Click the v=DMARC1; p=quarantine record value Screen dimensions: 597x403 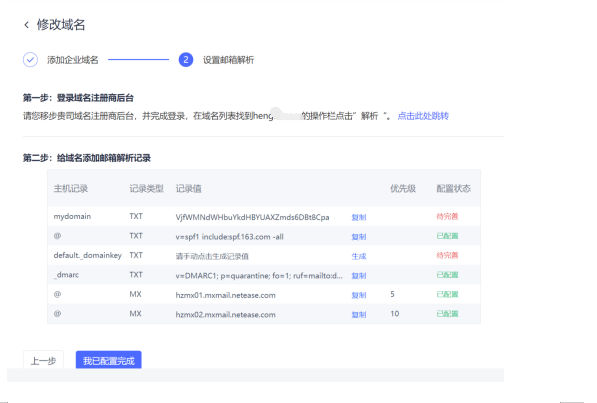pos(259,276)
